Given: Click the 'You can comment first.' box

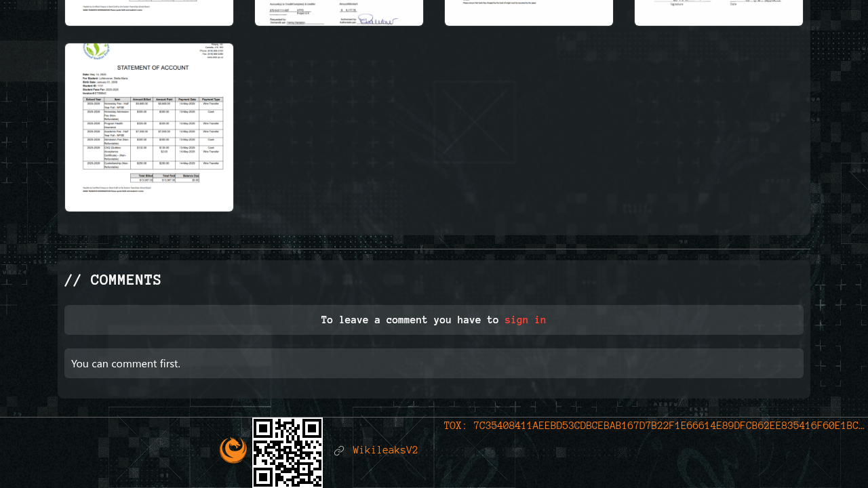Looking at the screenshot, I should 434,363.
